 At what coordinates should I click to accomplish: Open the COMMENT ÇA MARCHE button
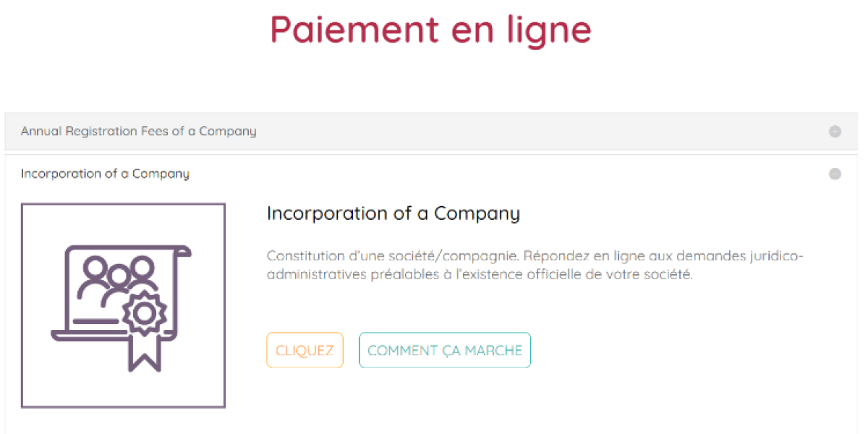pyautogui.click(x=445, y=350)
